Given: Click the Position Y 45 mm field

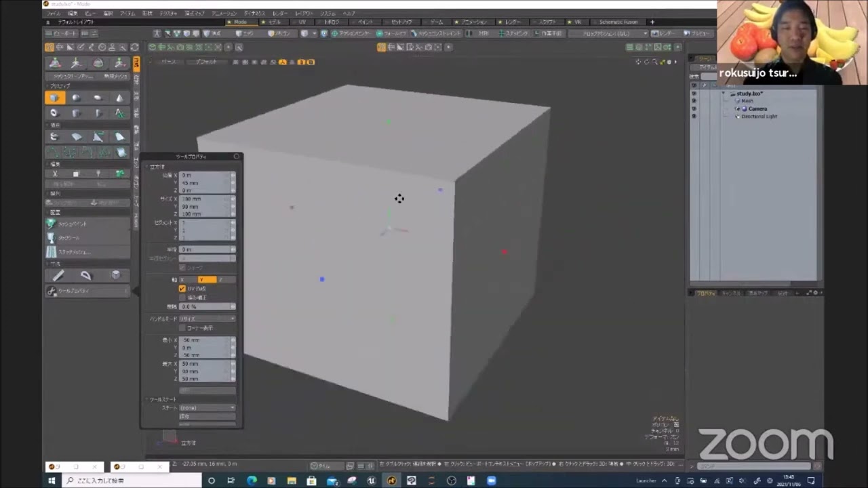Looking at the screenshot, I should pyautogui.click(x=205, y=183).
